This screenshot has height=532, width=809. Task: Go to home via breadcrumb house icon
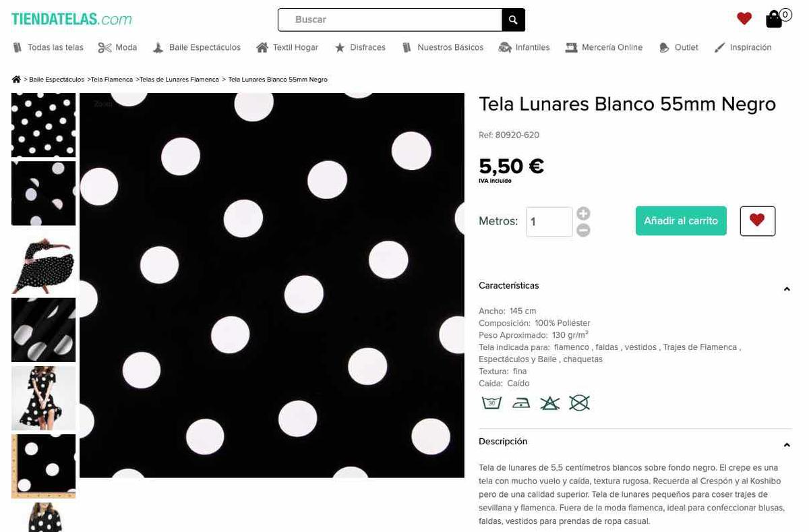pos(16,80)
